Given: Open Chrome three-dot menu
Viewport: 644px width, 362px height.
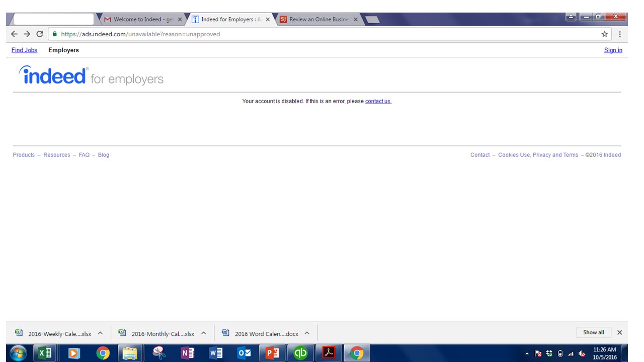Looking at the screenshot, I should tap(620, 34).
